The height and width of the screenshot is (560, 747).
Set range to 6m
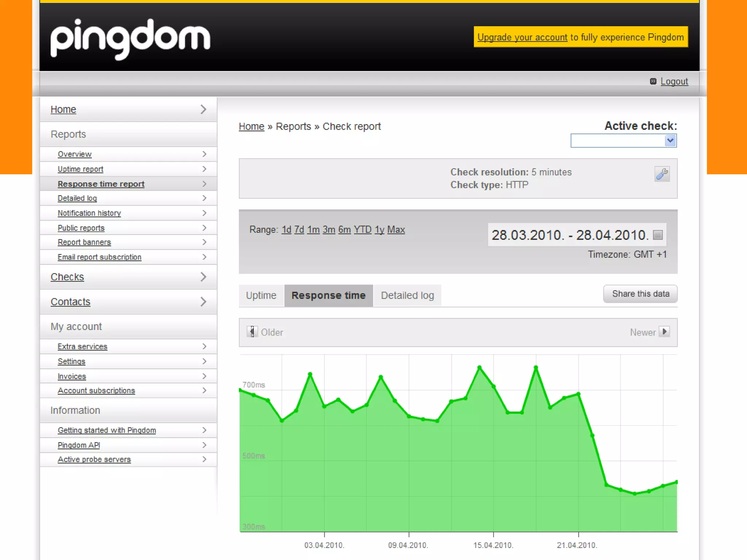[344, 230]
